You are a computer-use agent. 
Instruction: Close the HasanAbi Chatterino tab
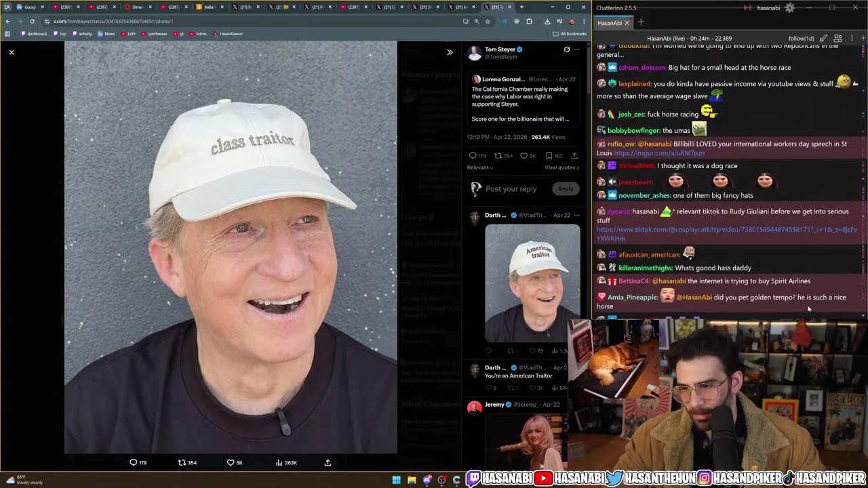pos(627,22)
